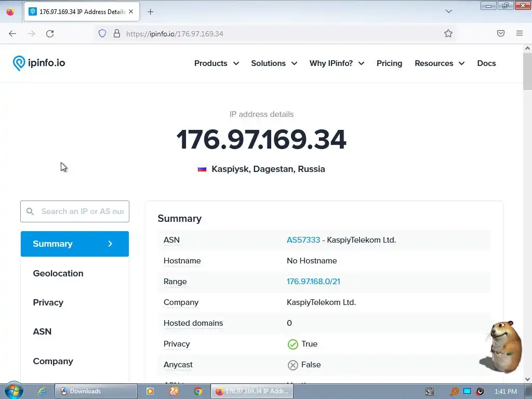
Task: Click the tray magnifier icon
Action: 454,392
